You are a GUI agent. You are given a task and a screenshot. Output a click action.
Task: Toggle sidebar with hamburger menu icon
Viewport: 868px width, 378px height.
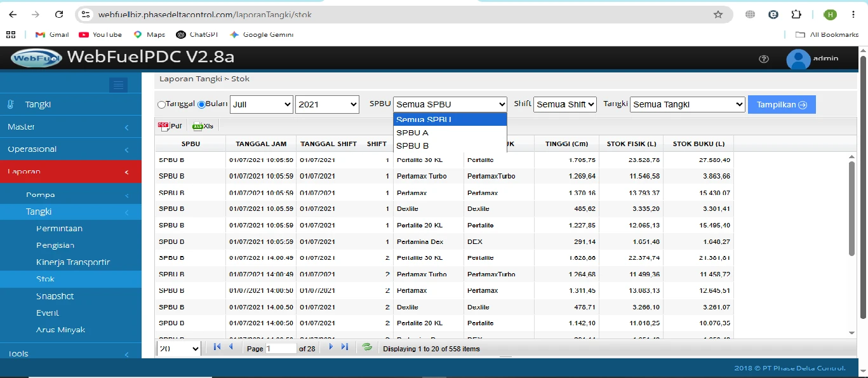(x=118, y=84)
